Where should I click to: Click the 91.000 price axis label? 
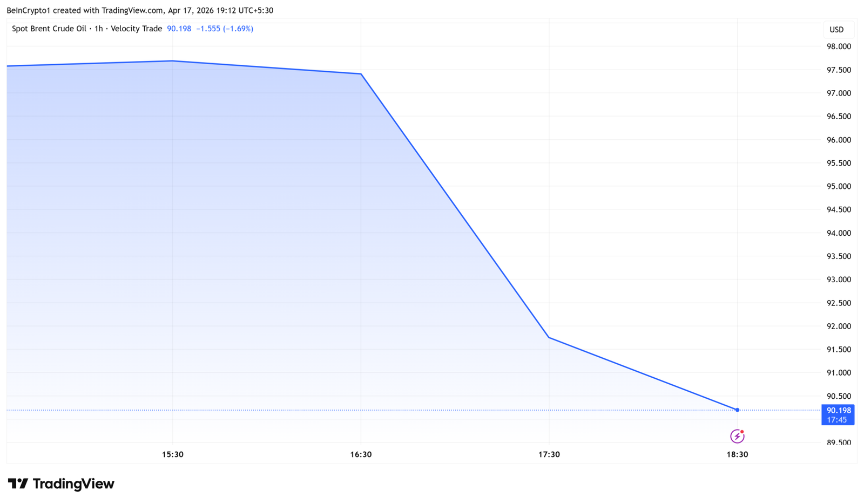839,373
